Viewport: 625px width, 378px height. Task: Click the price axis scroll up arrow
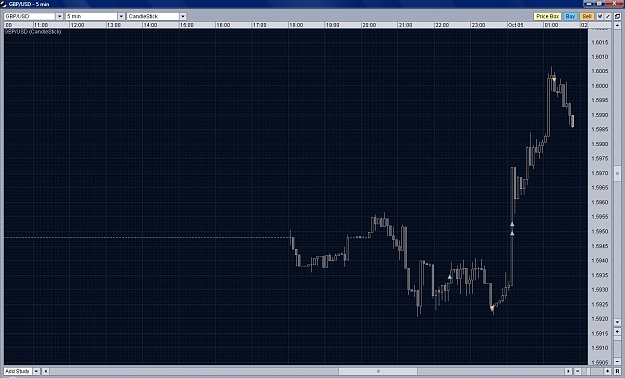[617, 25]
